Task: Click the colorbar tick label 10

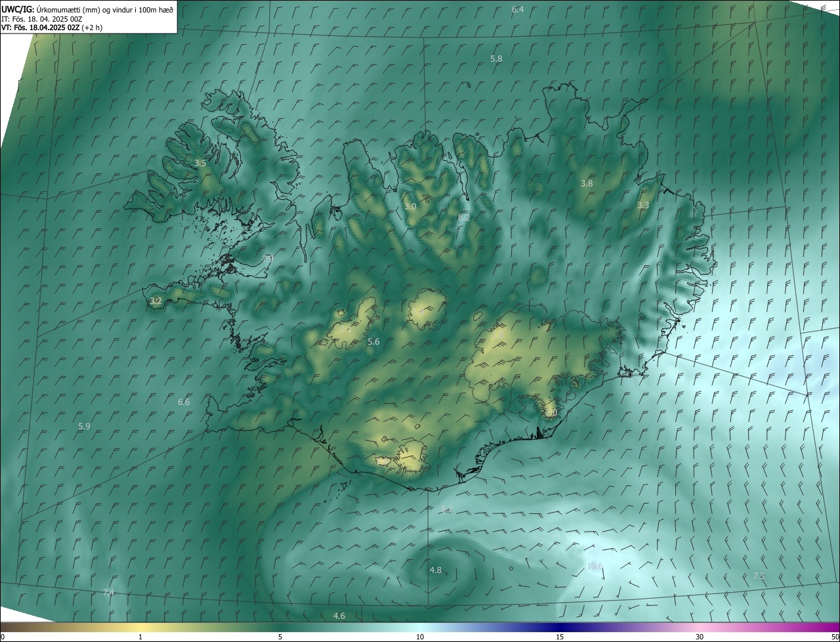Action: tap(420, 637)
